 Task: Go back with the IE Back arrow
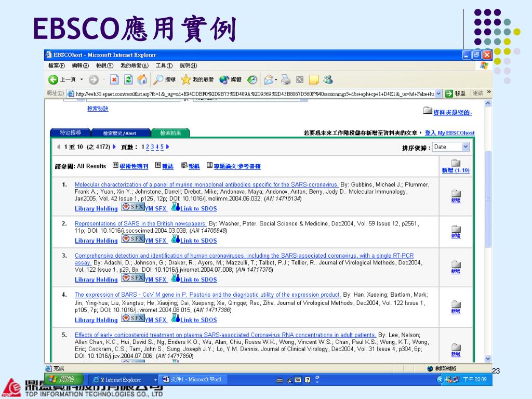54,79
